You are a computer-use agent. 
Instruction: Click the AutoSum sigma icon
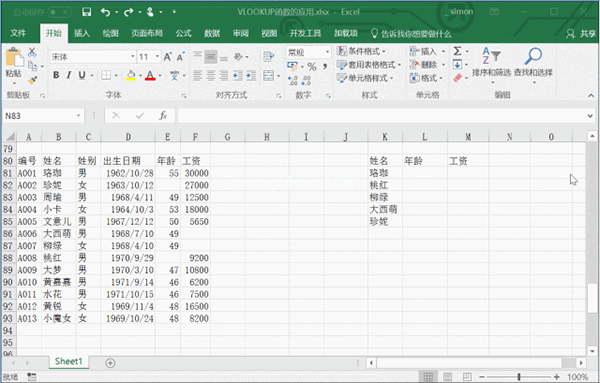[x=457, y=51]
